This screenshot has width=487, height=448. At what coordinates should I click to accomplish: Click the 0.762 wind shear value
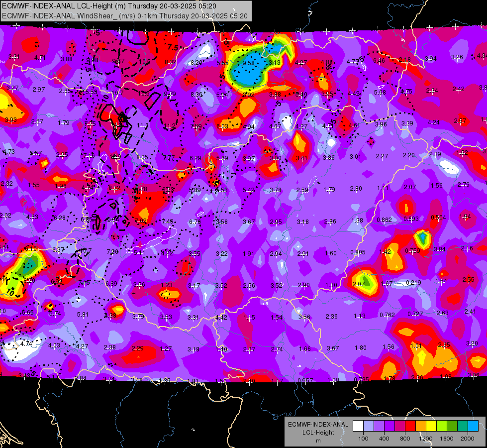coord(387,315)
